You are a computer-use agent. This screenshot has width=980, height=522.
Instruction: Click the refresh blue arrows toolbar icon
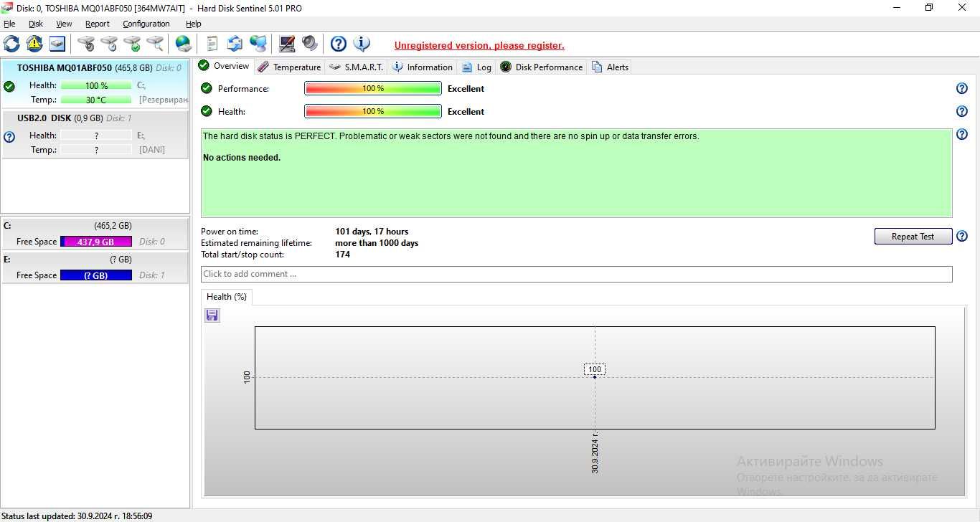[x=11, y=44]
